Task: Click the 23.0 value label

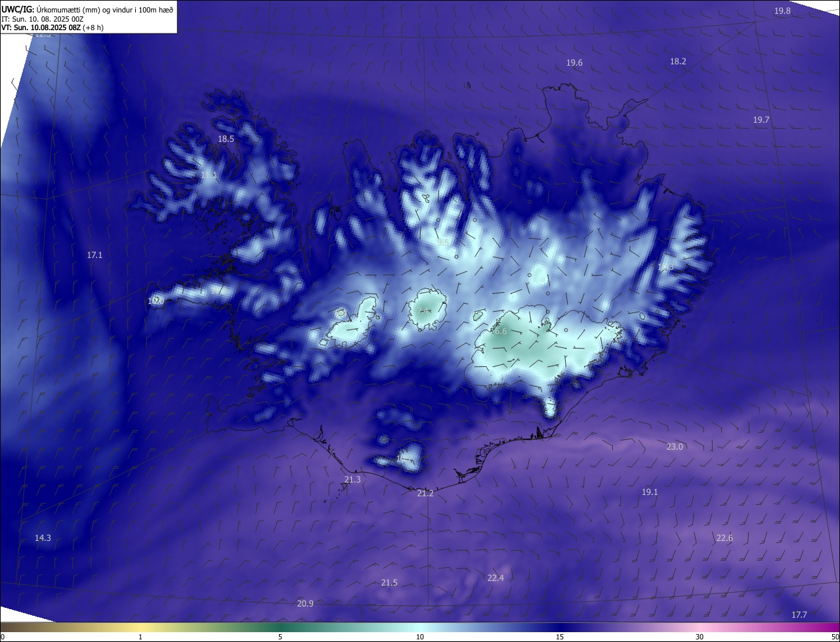Action: [x=675, y=446]
